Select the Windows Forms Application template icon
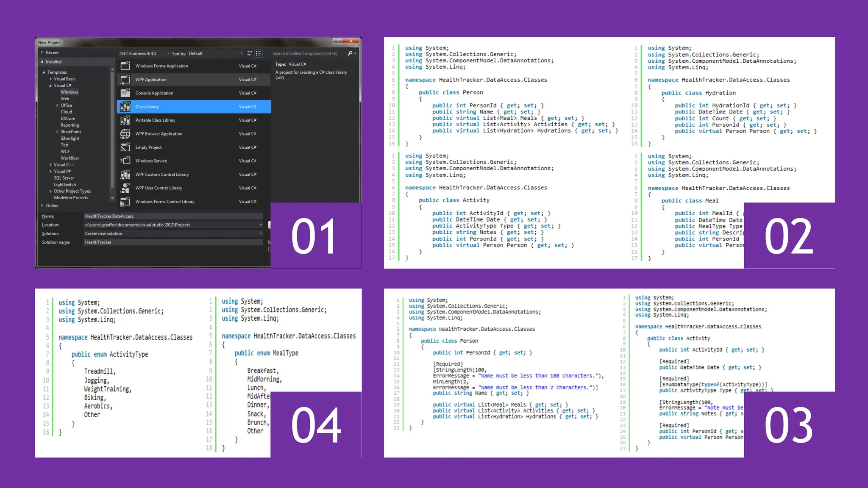Image resolution: width=868 pixels, height=488 pixels. point(125,66)
